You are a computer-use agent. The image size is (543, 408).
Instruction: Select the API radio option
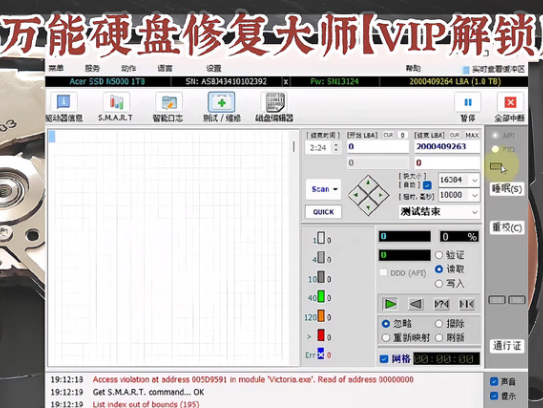point(496,135)
